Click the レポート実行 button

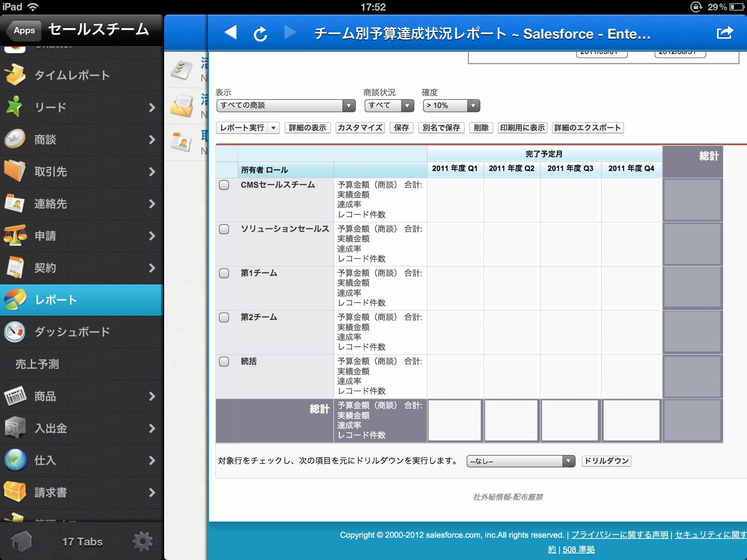tap(242, 128)
